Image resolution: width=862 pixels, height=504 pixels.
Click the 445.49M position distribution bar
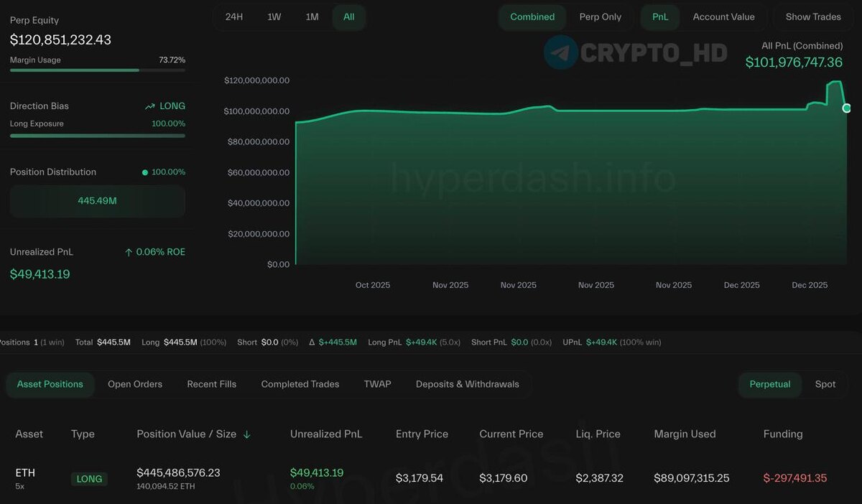pyautogui.click(x=98, y=201)
